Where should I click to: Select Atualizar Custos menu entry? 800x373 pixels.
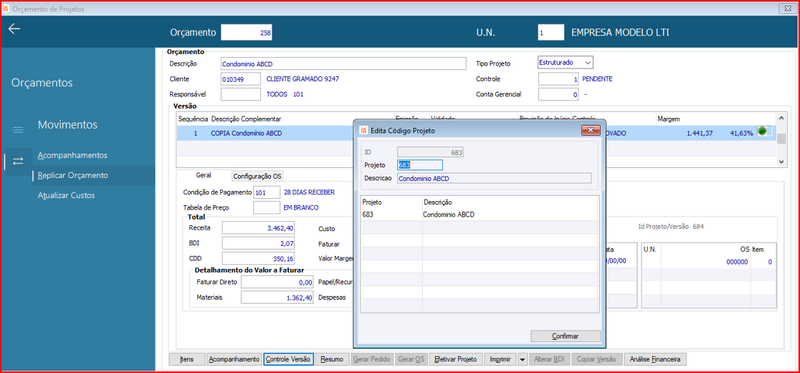pos(66,195)
